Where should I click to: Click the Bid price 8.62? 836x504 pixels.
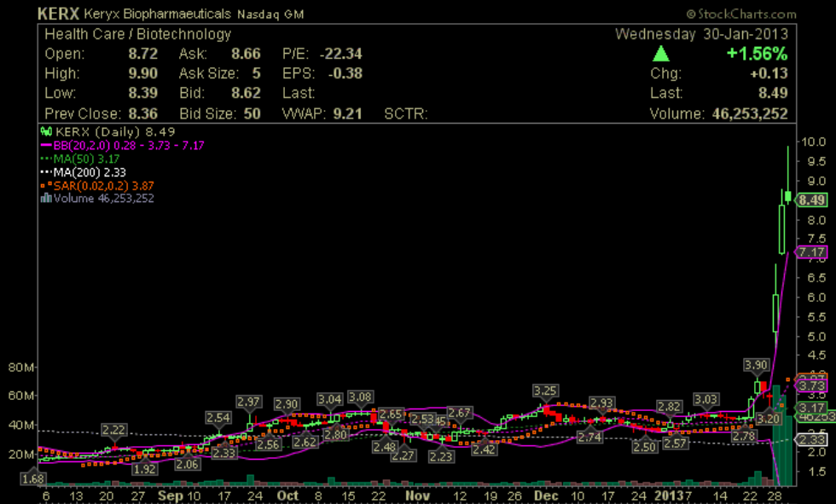(x=246, y=93)
